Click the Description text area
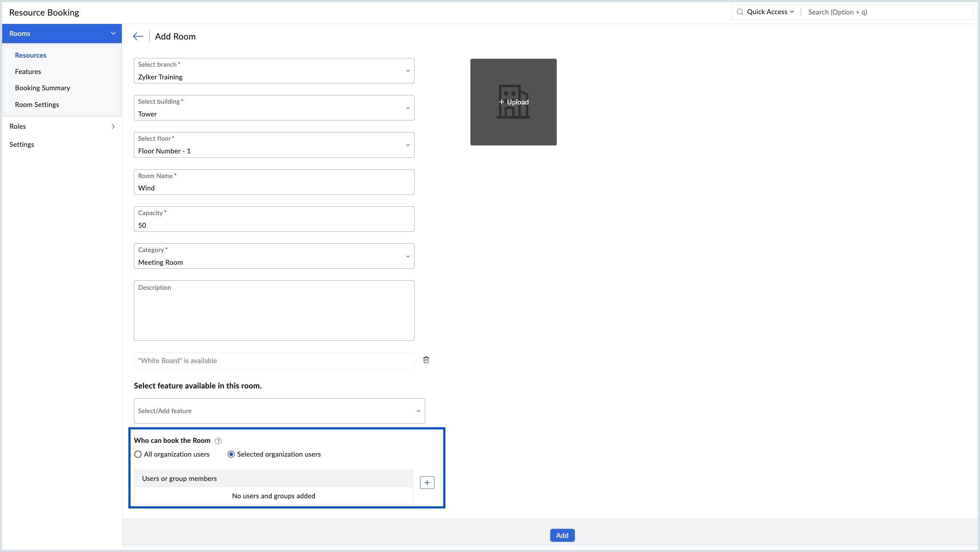The height and width of the screenshot is (552, 980). click(x=274, y=310)
